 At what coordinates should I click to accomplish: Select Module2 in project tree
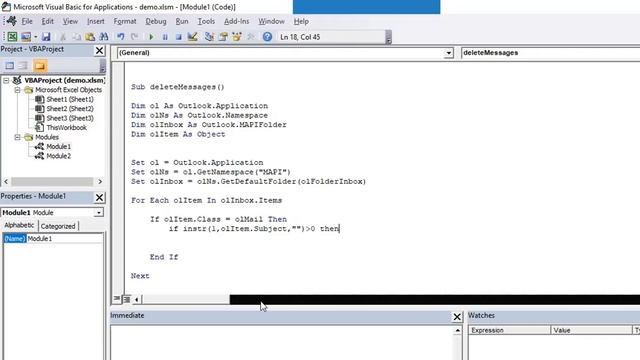click(58, 156)
